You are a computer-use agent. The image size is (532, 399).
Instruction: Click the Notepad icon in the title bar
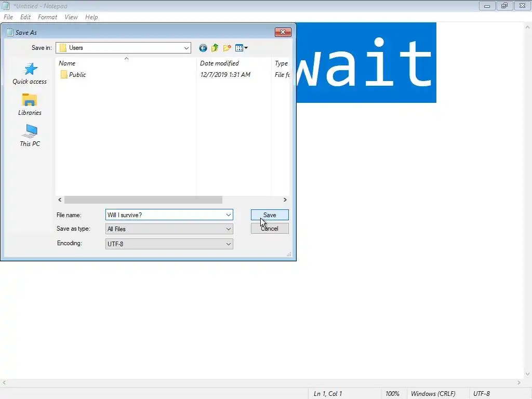coord(6,6)
